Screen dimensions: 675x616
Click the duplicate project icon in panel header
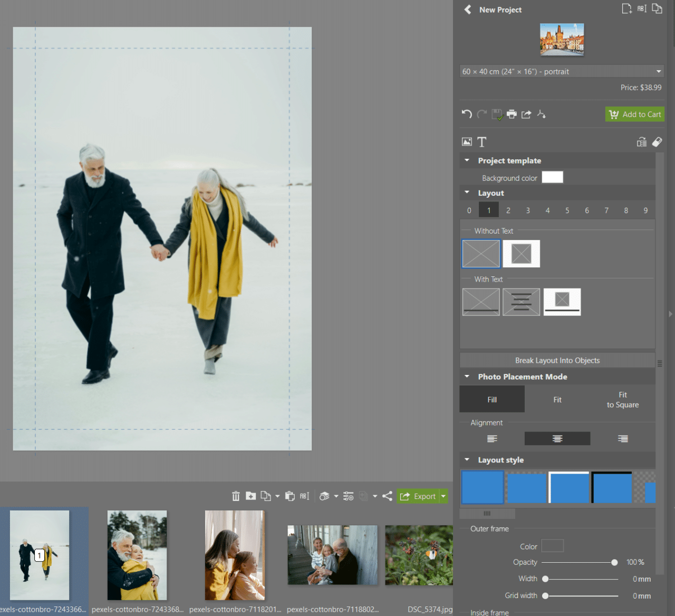tap(657, 8)
